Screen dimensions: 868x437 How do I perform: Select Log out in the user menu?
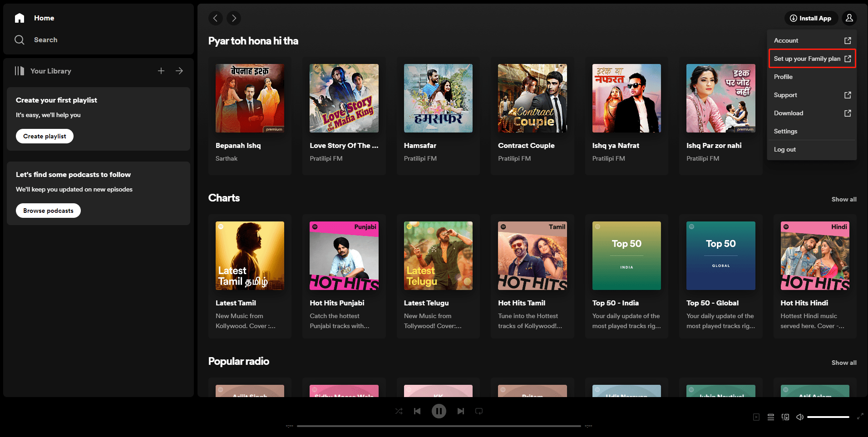812,149
